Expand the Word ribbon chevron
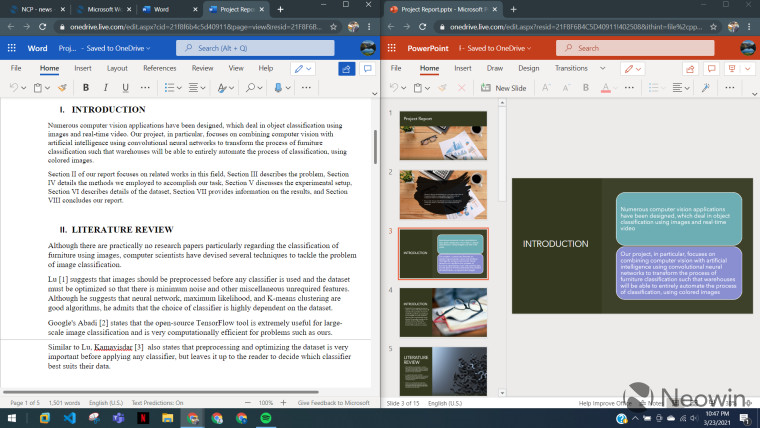This screenshot has height=428, width=760. [x=375, y=94]
